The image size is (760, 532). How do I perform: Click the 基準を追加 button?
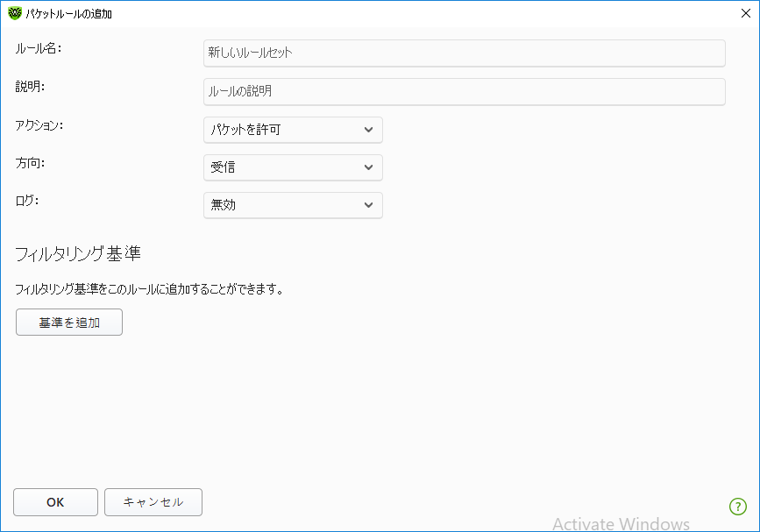(69, 323)
